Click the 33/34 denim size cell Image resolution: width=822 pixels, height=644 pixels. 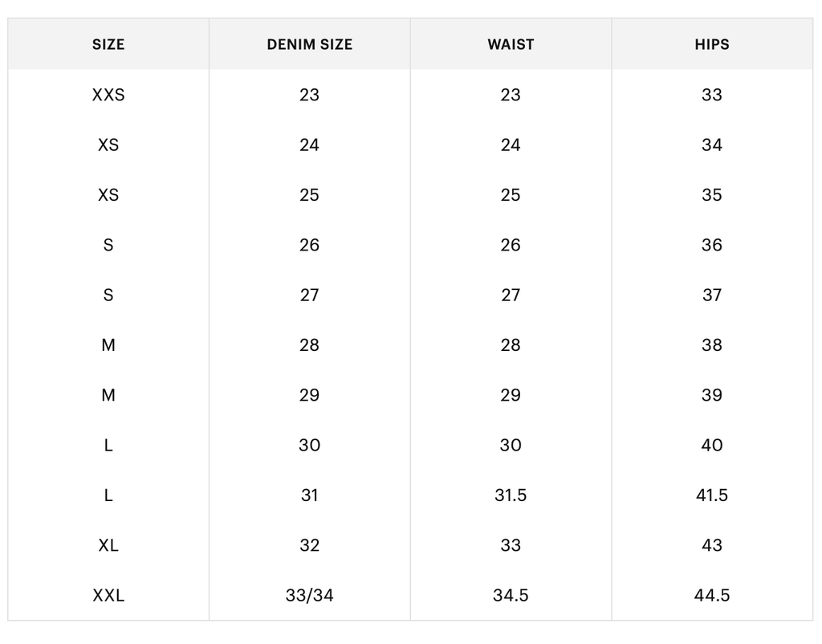(x=309, y=595)
